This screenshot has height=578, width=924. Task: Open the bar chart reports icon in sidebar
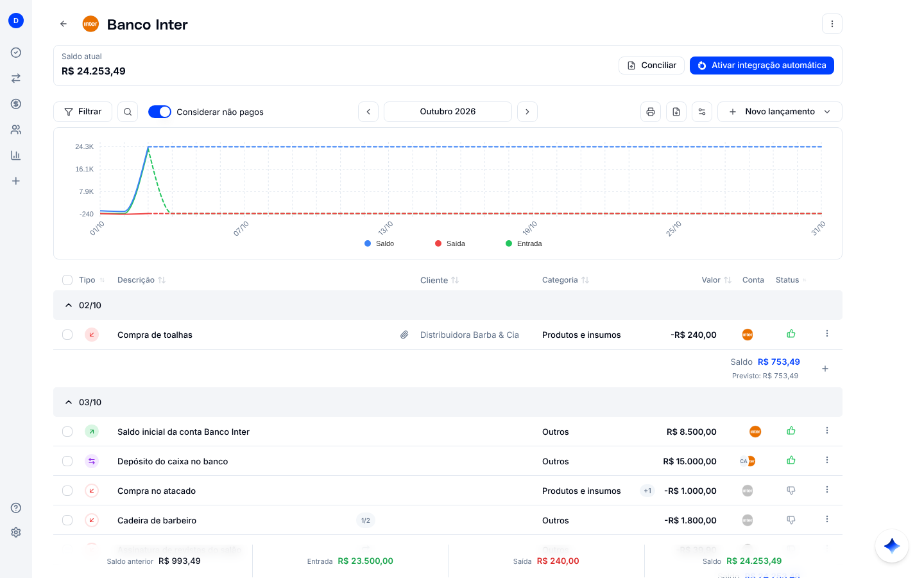pos(16,155)
